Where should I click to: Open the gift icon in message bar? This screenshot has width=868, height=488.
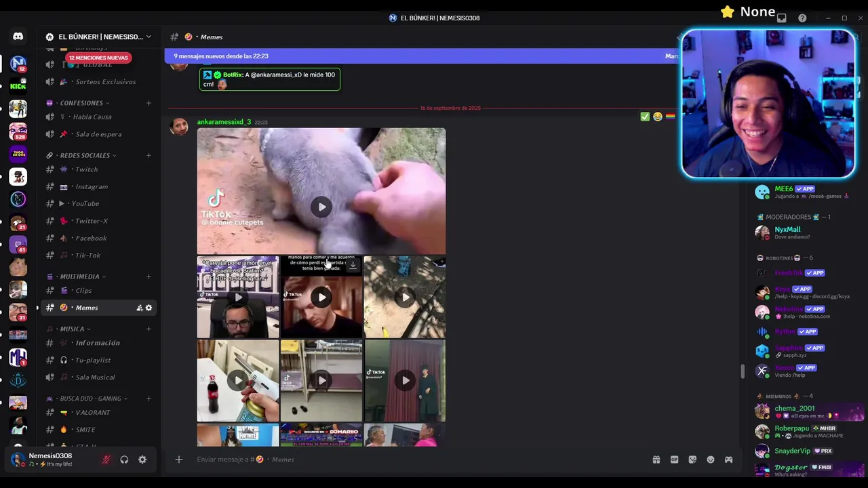[x=656, y=460]
